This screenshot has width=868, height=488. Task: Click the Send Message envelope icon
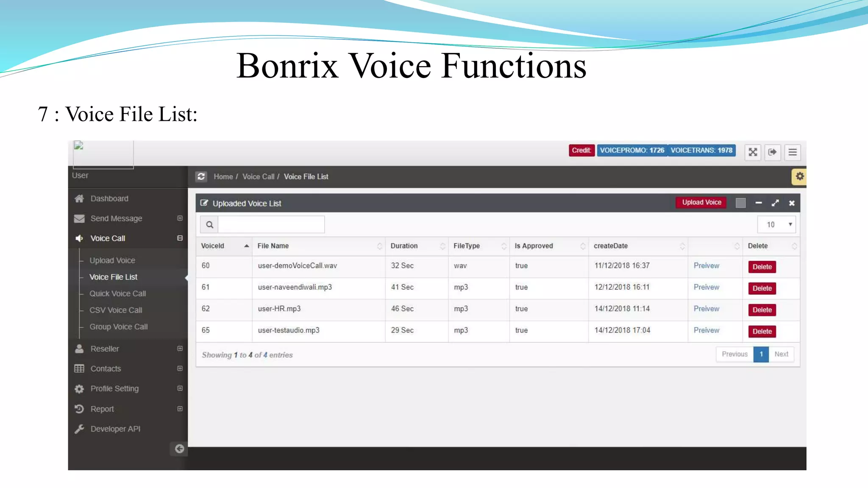coord(79,218)
